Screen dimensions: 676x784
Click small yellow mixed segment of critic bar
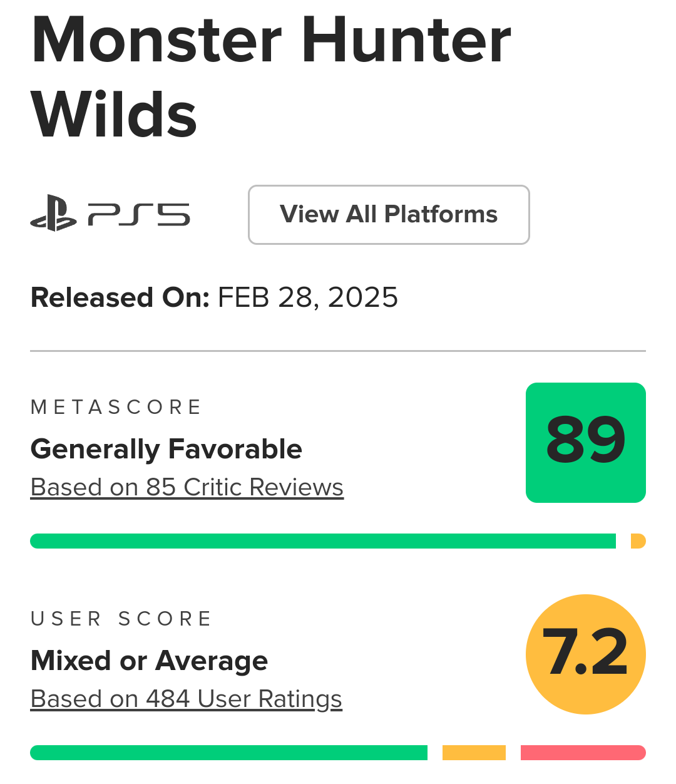coord(638,541)
